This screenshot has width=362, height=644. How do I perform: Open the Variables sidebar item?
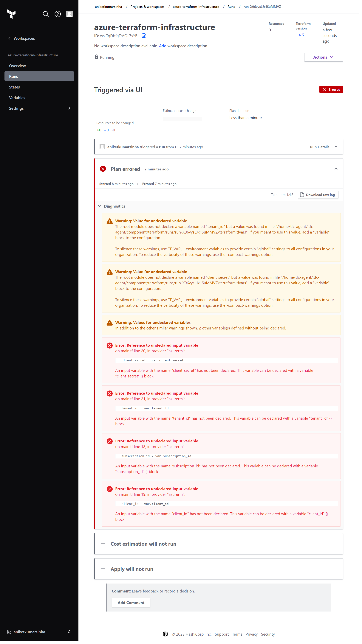(40, 98)
